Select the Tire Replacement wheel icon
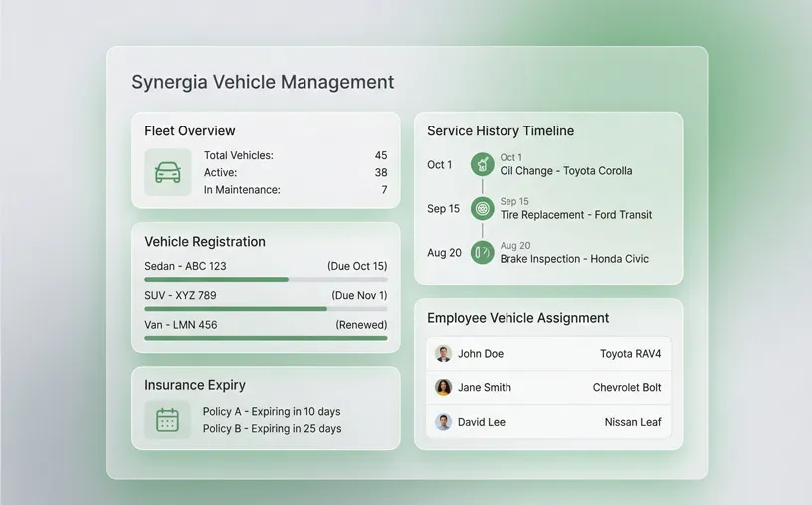812x505 pixels. click(482, 209)
